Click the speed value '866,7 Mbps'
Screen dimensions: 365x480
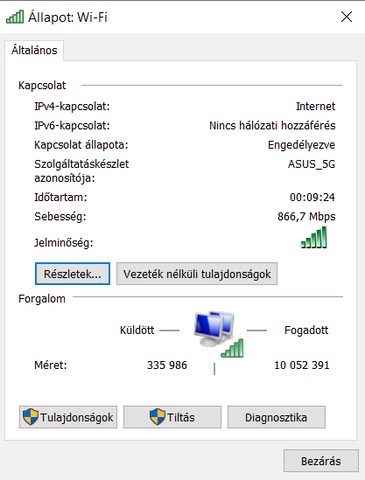click(306, 217)
